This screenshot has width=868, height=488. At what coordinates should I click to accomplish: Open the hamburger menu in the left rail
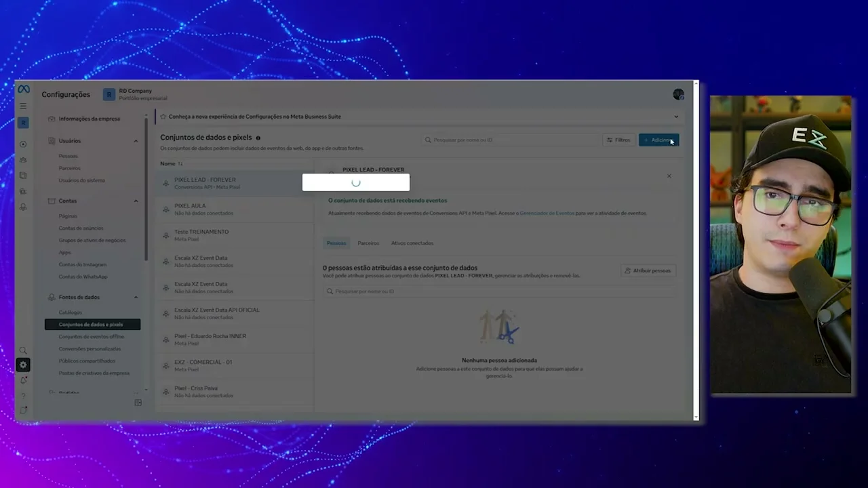tap(23, 106)
